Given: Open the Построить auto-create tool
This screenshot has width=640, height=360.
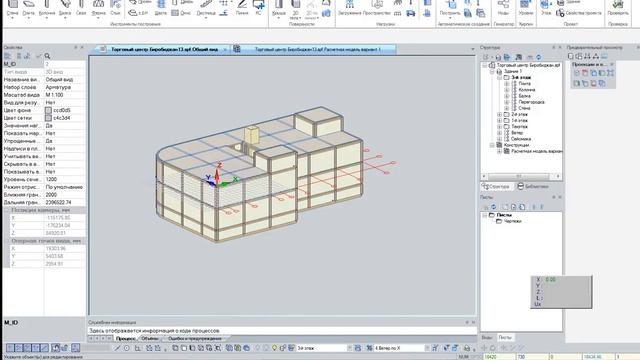Looking at the screenshot, I should tap(450, 8).
